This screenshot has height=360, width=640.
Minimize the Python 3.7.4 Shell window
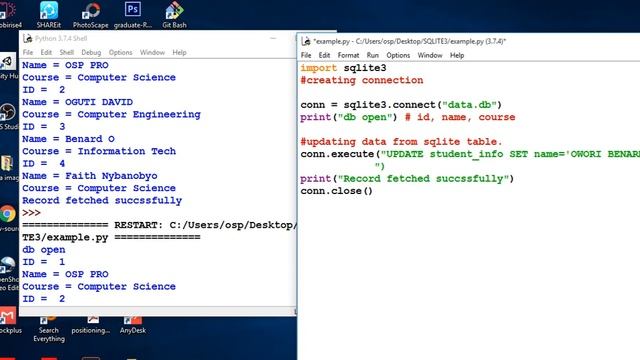(x=273, y=38)
